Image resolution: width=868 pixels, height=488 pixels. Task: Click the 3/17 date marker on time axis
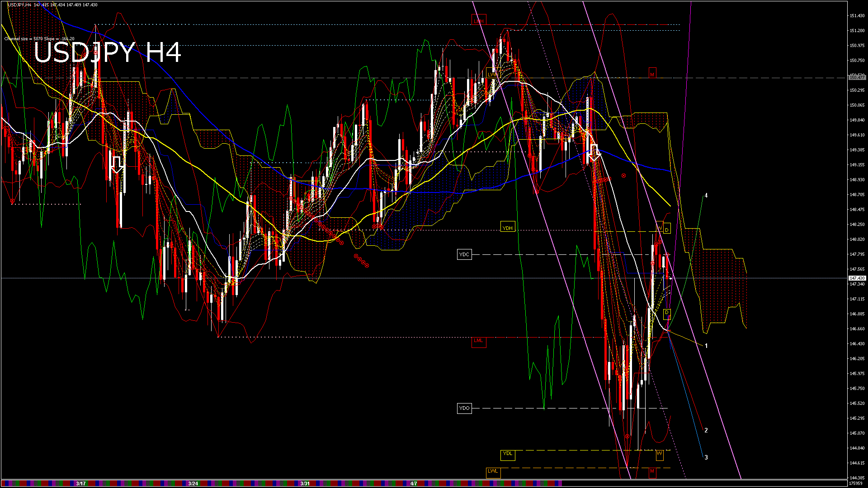click(x=81, y=483)
